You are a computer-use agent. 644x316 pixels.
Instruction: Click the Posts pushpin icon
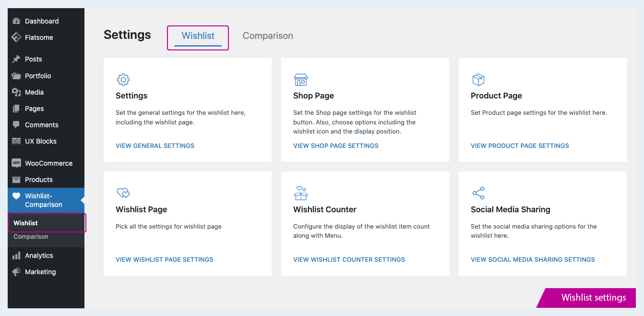click(16, 59)
